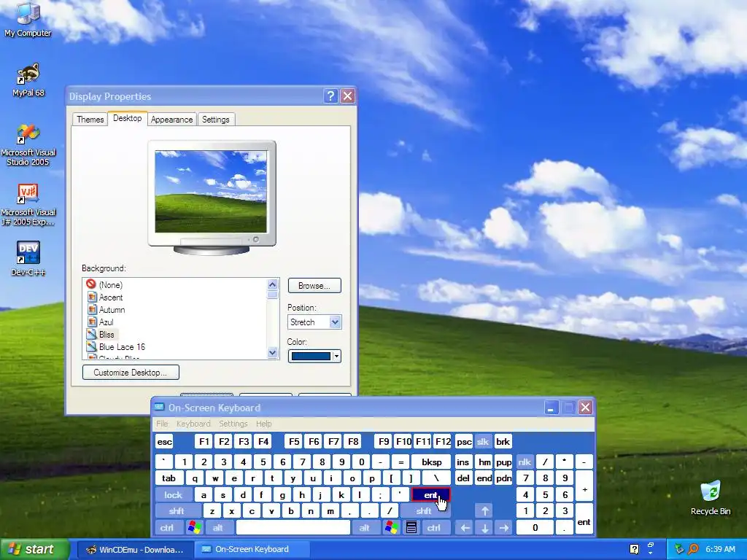Toggle the left shft key
Screen dimensions: 747x560
[177, 511]
